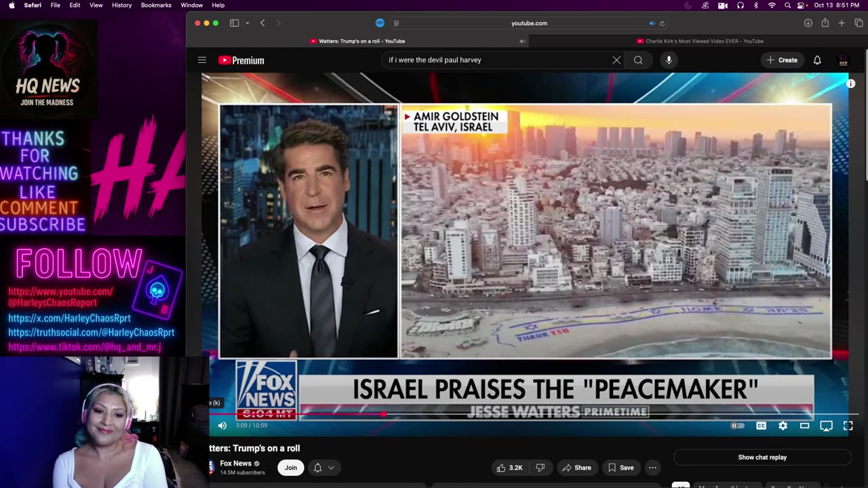This screenshot has height=488, width=868.
Task: Open Spotlight search in menu bar
Action: click(787, 5)
